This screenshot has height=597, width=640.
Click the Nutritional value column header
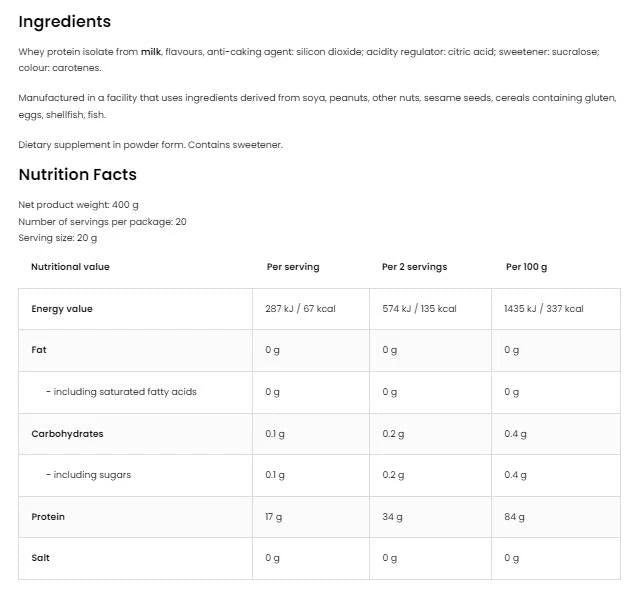[x=70, y=267]
